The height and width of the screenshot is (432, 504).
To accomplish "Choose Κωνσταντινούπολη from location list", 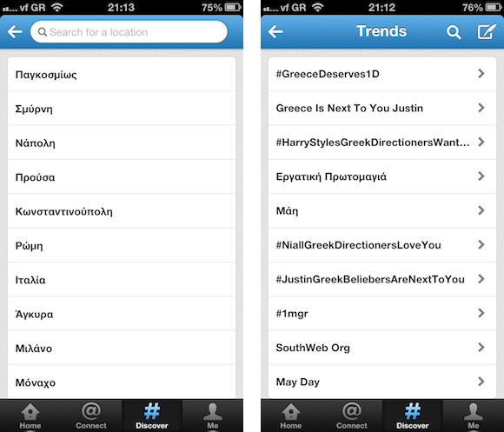I will click(122, 211).
